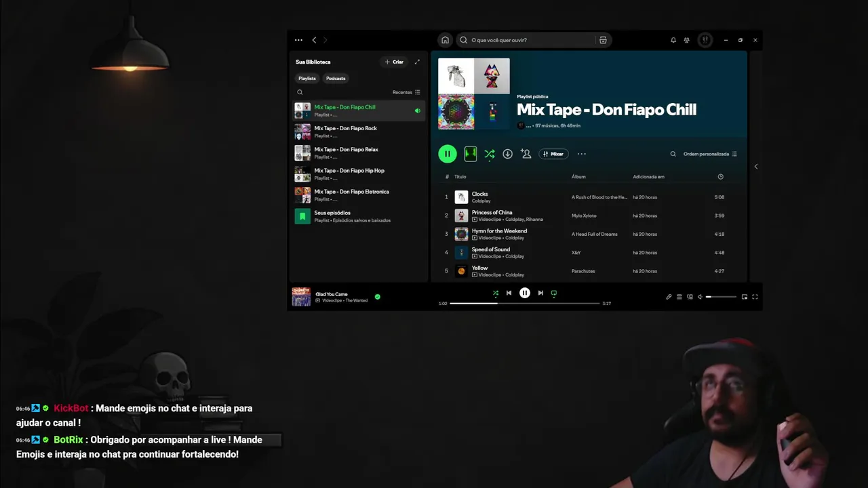Image resolution: width=868 pixels, height=488 pixels.
Task: Open Mix Tape - Don Fiapo Hip Hop playlist
Action: click(359, 174)
